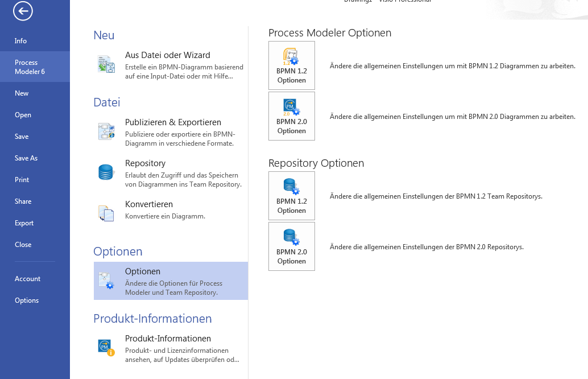588x379 pixels.
Task: Click the Aus Datei oder Wizard title
Action: click(168, 55)
